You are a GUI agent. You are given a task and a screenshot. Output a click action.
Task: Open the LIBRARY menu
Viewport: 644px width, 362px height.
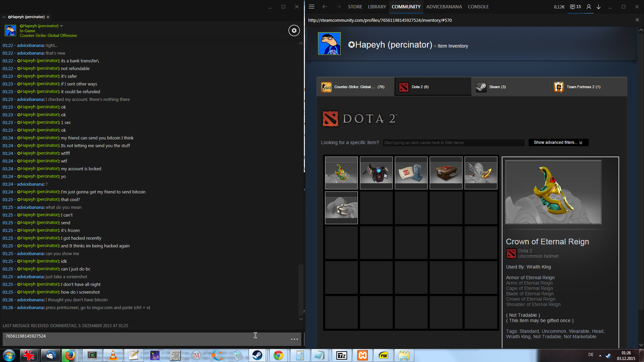click(377, 7)
